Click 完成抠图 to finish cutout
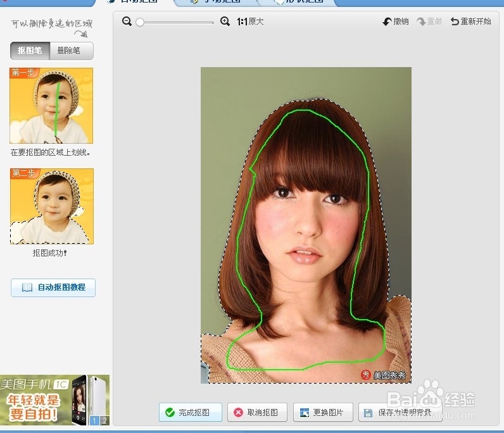Image resolution: width=504 pixels, height=433 pixels. (191, 412)
